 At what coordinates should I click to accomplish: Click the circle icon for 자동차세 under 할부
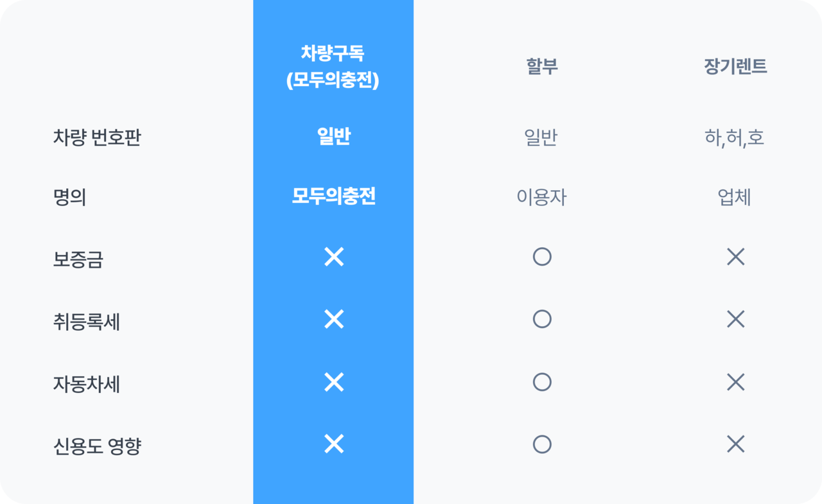[x=542, y=383]
